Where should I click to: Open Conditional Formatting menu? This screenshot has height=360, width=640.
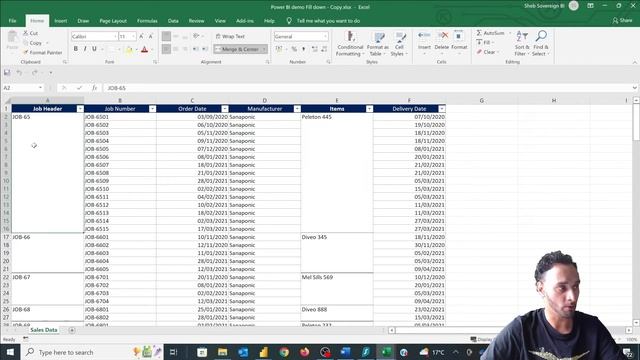[350, 44]
